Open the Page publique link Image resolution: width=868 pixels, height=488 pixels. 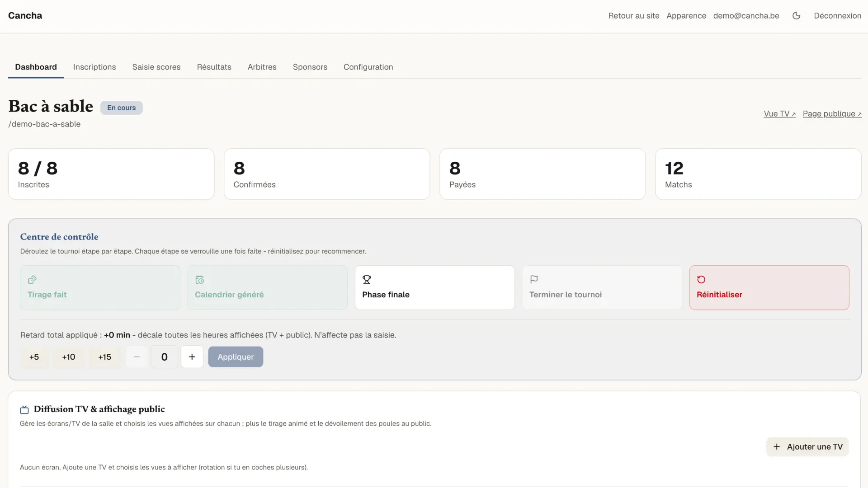pos(832,114)
